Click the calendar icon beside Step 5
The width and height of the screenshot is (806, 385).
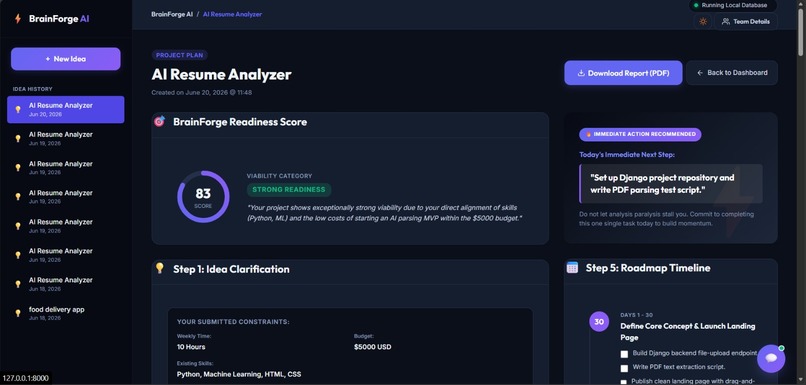click(x=572, y=267)
